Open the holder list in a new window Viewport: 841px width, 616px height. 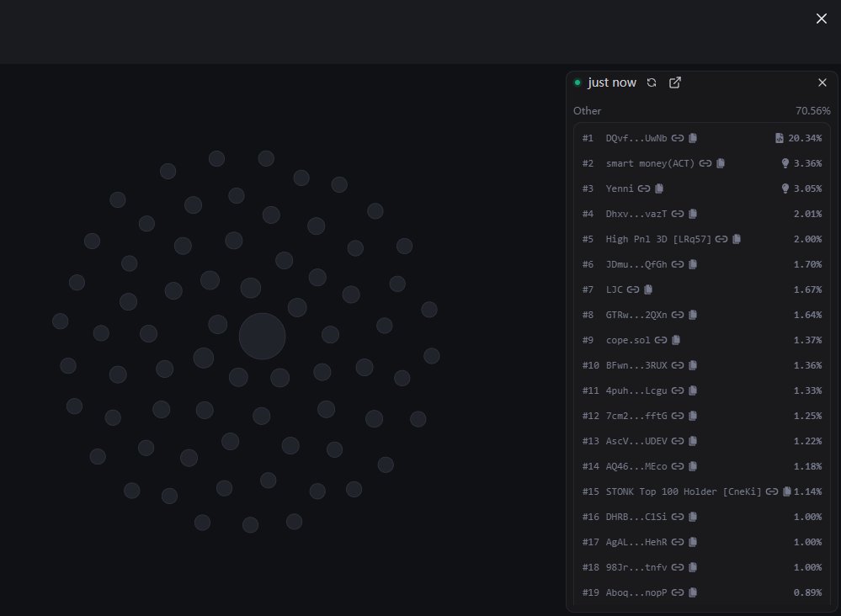coord(674,82)
